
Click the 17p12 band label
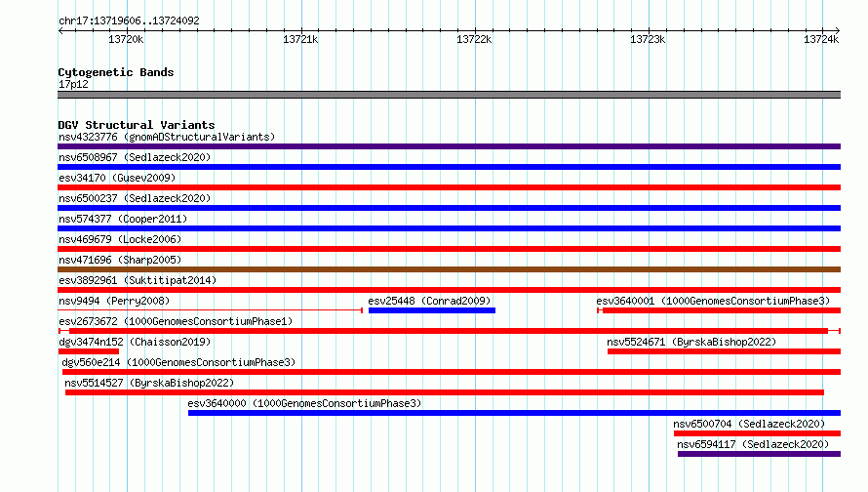[x=73, y=84]
